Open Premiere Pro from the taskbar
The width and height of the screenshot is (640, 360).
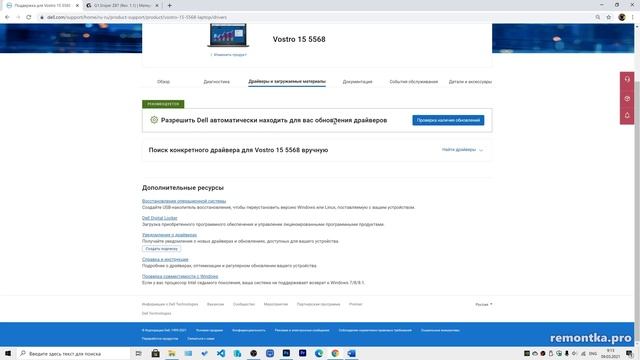[302, 353]
